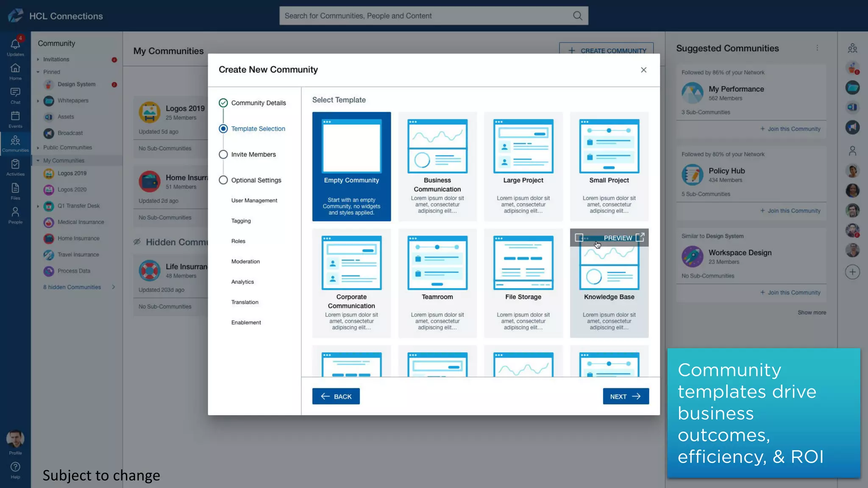Open Files in left rail
This screenshot has width=868, height=488.
[15, 188]
